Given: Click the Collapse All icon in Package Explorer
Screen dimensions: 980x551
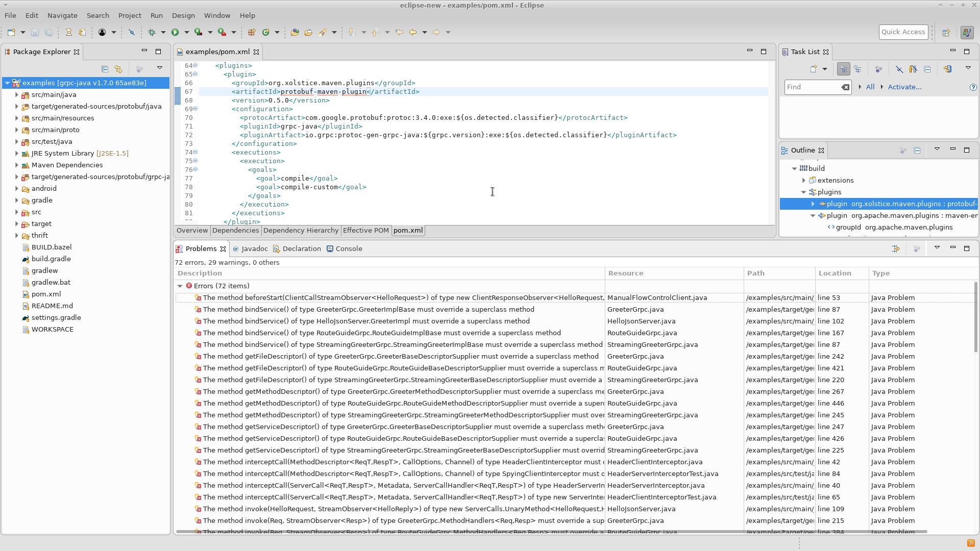Looking at the screenshot, I should click(105, 69).
